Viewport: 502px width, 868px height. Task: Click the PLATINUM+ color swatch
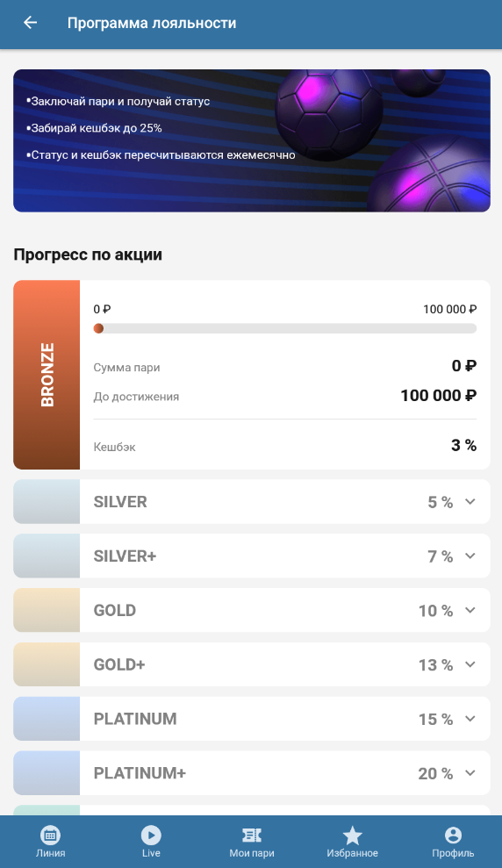(47, 773)
